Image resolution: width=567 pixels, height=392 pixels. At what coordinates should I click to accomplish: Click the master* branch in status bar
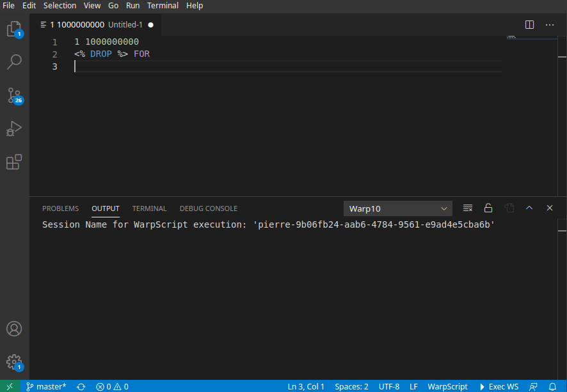point(46,386)
